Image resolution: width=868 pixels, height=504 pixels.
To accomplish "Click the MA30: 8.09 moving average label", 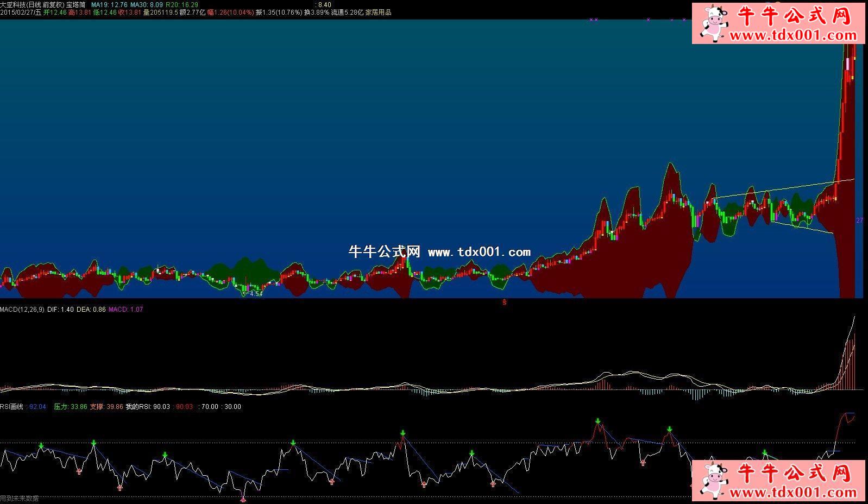I will coord(147,4).
